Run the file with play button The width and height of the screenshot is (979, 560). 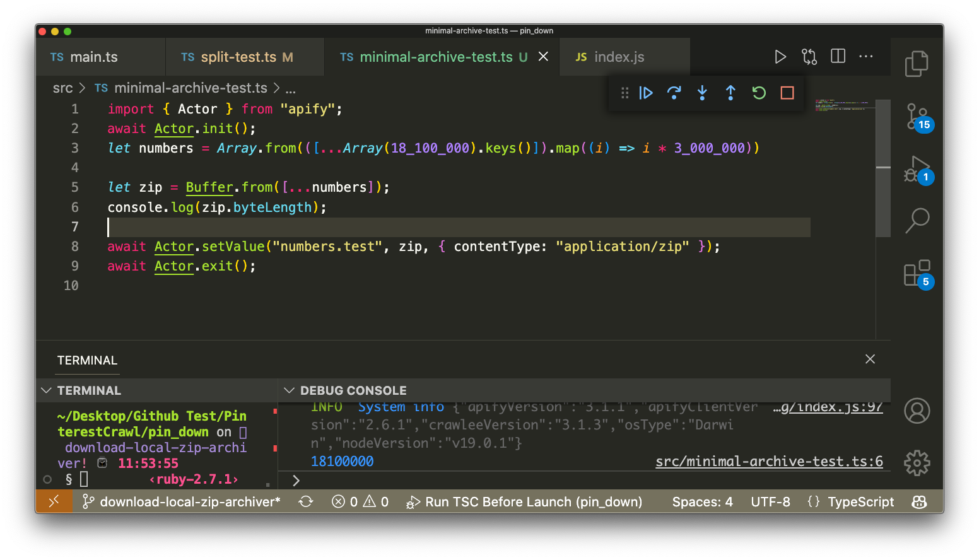[x=780, y=57]
